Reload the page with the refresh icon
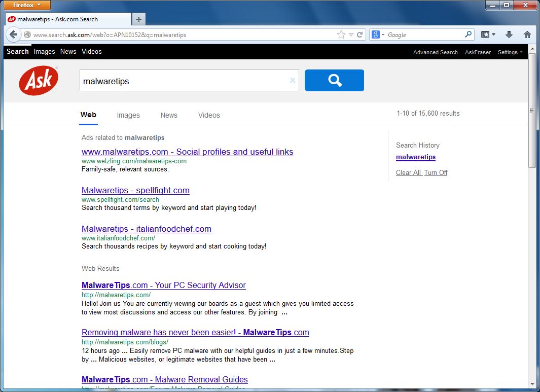Viewport: 540px width, 392px height. tap(360, 34)
